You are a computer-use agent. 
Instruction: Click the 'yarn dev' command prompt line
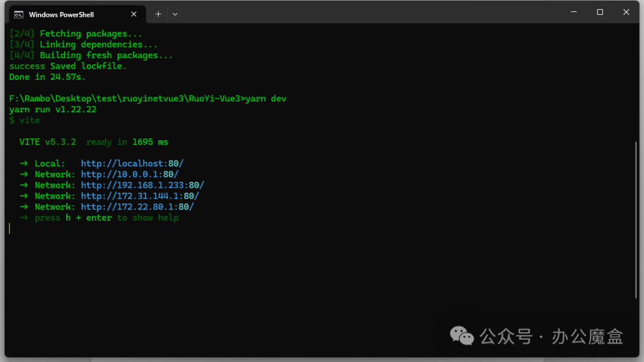pyautogui.click(x=148, y=98)
